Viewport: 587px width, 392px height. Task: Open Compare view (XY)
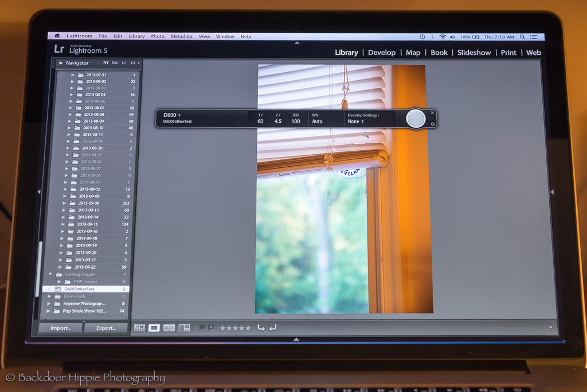pos(169,328)
